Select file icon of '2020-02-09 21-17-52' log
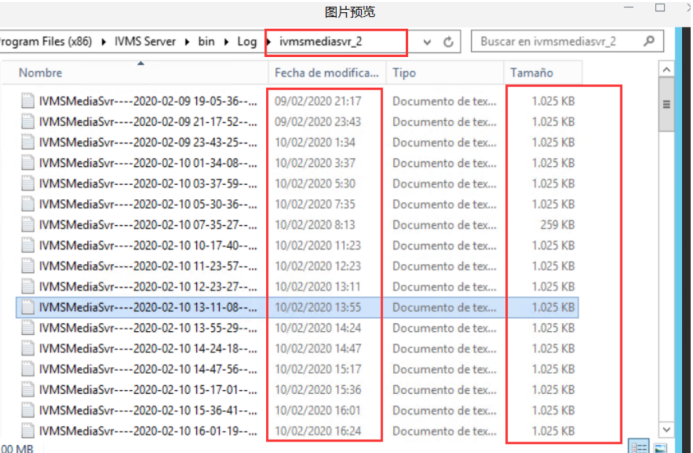693x453 pixels. coord(28,122)
